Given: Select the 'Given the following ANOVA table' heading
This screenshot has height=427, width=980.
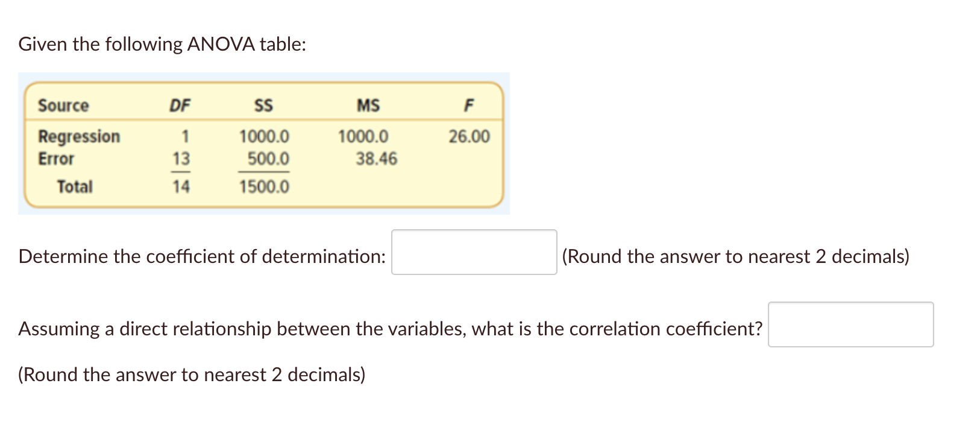Looking at the screenshot, I should (x=163, y=43).
